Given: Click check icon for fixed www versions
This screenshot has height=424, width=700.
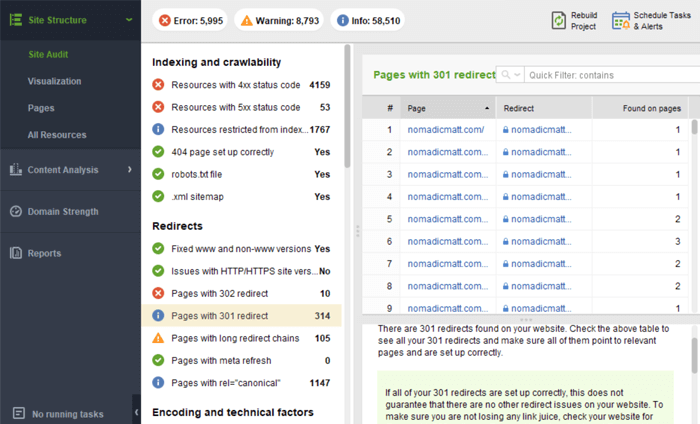Looking at the screenshot, I should tap(158, 248).
